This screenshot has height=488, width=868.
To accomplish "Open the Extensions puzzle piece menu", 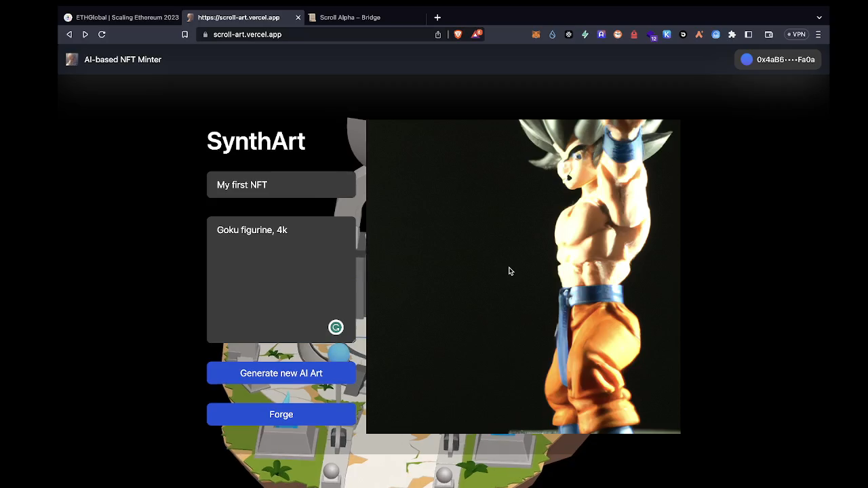I will 732,35.
